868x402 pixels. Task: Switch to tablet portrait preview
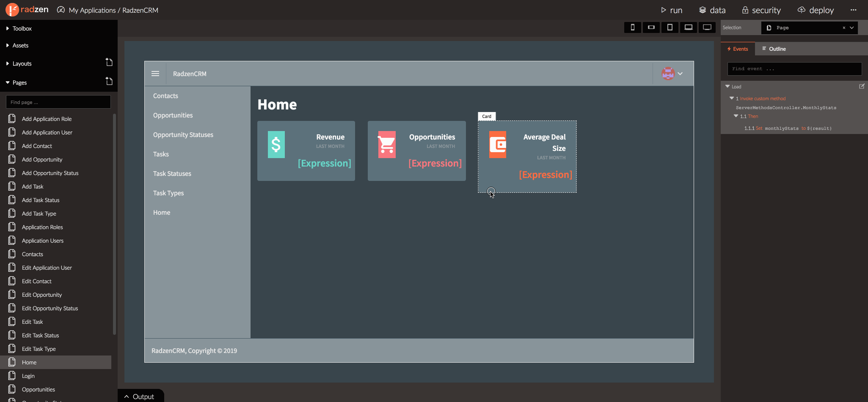(x=670, y=27)
